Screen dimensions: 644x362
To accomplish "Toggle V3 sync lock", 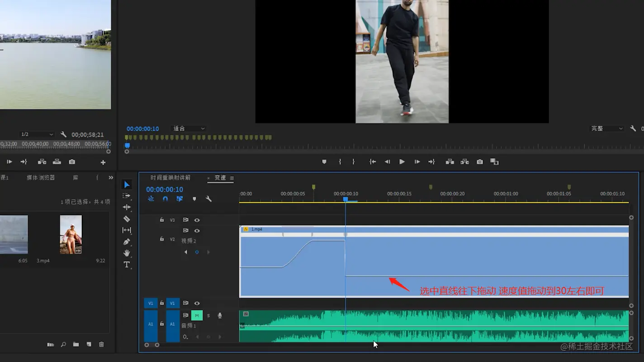I will (185, 220).
